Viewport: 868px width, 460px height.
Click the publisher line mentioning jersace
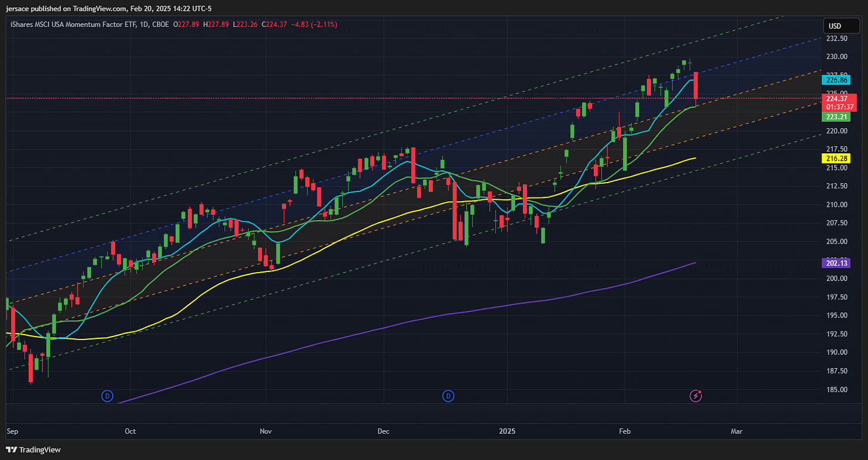click(x=108, y=8)
